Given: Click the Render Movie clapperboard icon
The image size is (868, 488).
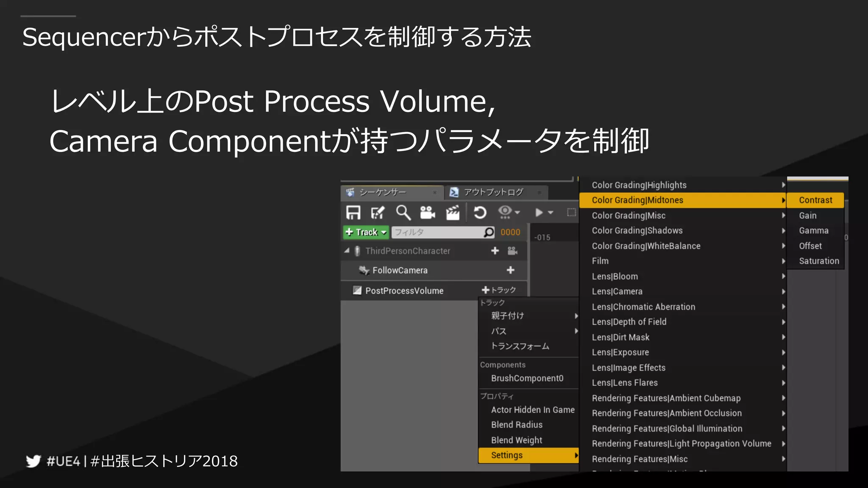Looking at the screenshot, I should 453,213.
